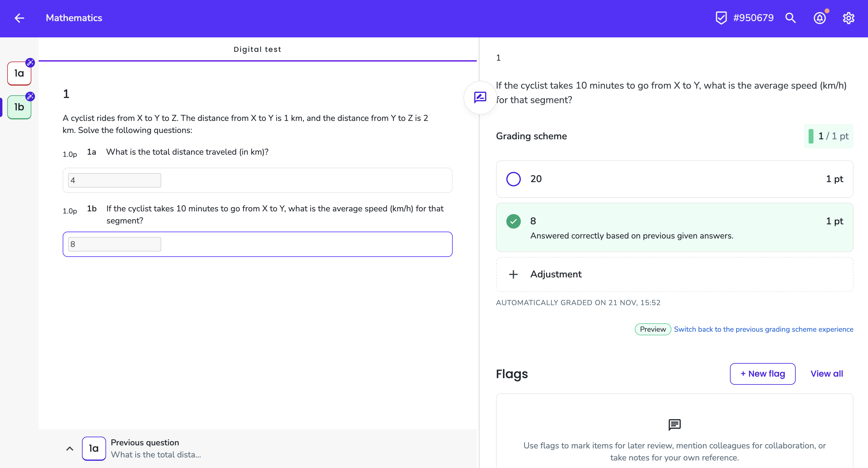Click the annotation comment icon button
This screenshot has width=868, height=468.
[x=480, y=97]
